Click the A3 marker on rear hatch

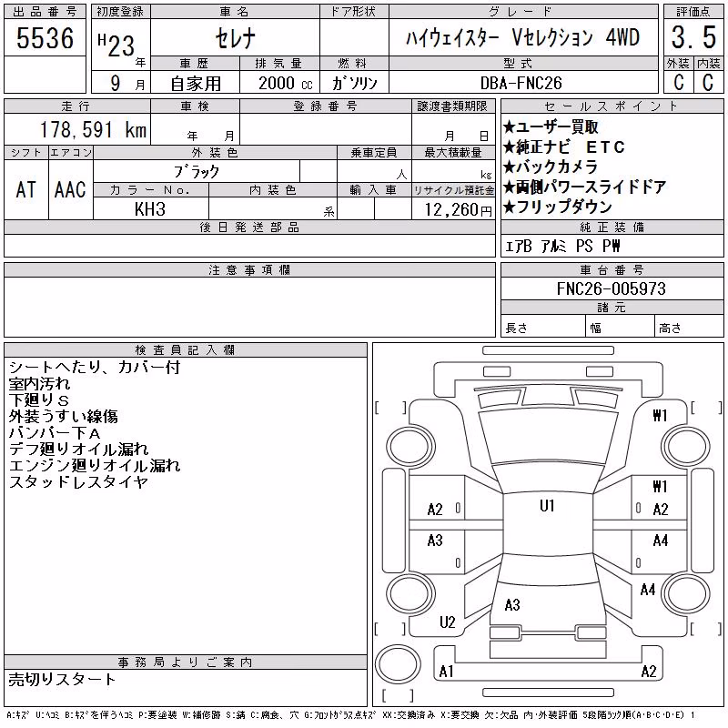(512, 605)
